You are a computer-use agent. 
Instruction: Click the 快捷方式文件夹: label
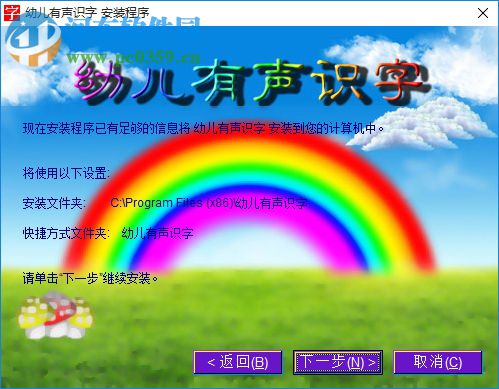(x=66, y=233)
